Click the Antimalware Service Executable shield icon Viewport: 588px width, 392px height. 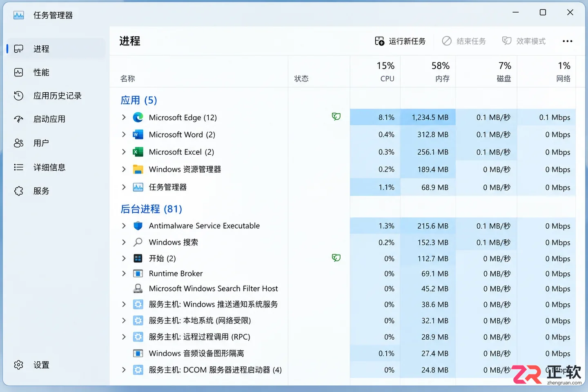coord(138,226)
